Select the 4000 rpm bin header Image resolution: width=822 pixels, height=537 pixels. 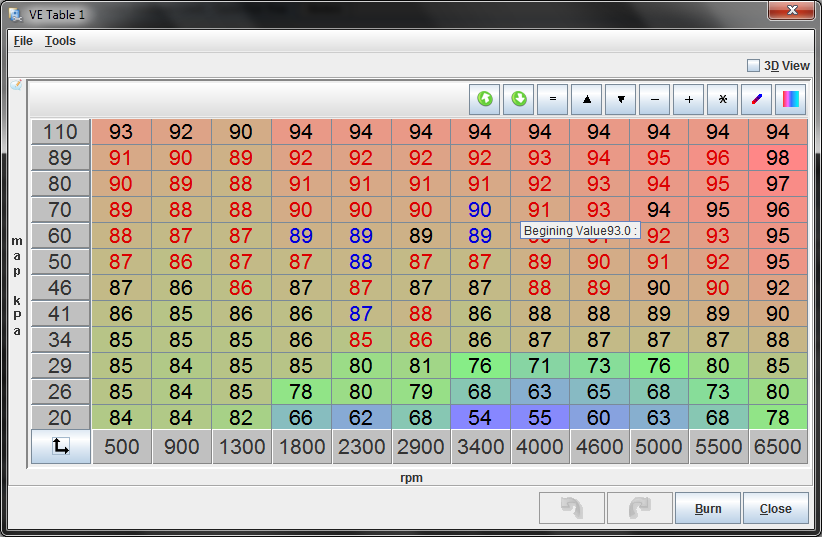[540, 447]
